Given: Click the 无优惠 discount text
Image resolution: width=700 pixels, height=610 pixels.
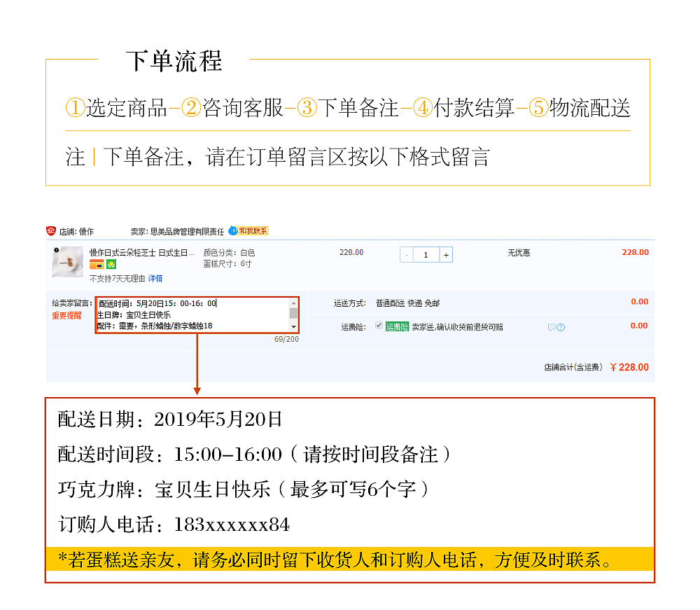Looking at the screenshot, I should point(519,253).
